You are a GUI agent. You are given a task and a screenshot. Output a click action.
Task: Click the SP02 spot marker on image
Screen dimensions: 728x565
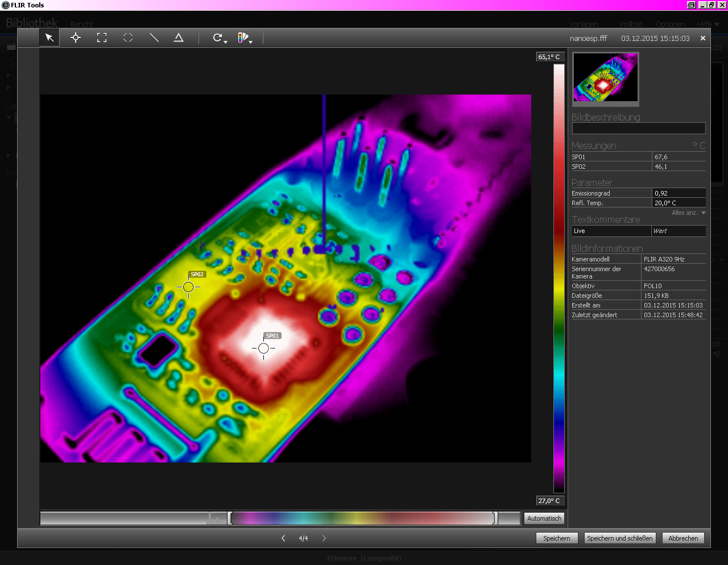(188, 287)
